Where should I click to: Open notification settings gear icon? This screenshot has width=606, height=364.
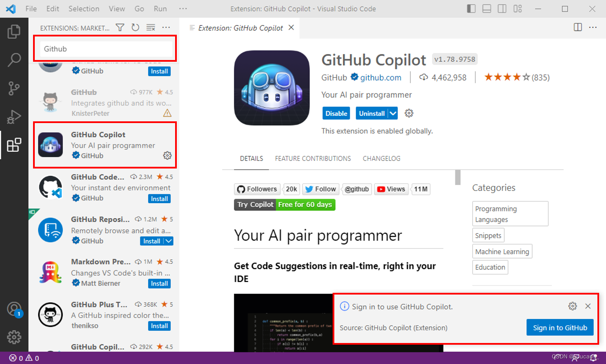573,306
